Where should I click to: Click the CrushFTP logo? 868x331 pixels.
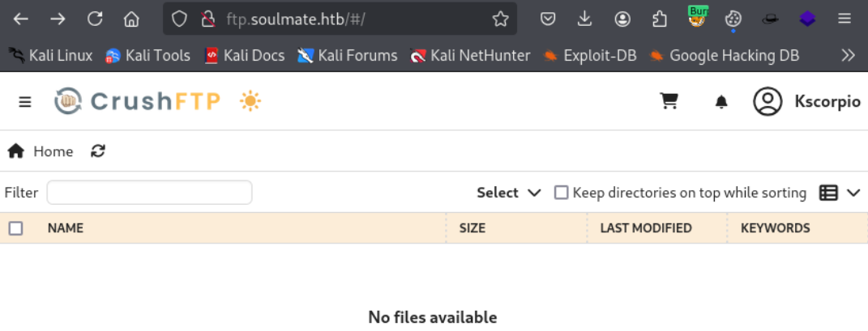[137, 102]
